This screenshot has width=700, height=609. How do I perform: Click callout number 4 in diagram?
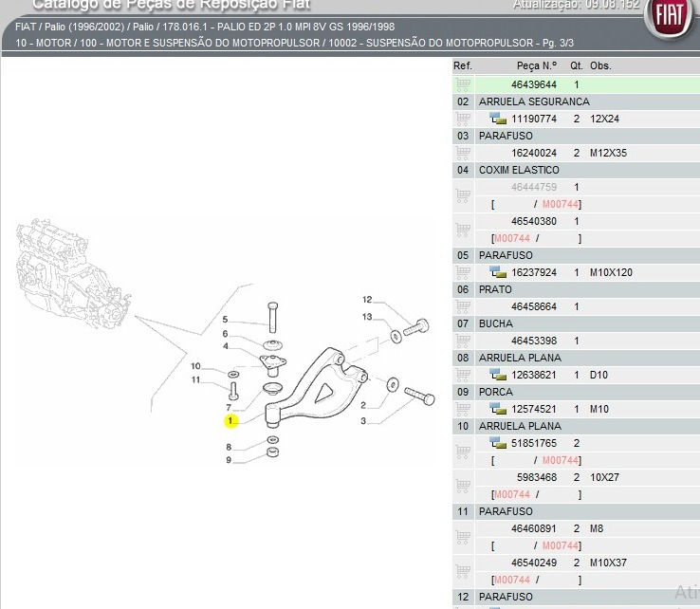coord(226,346)
